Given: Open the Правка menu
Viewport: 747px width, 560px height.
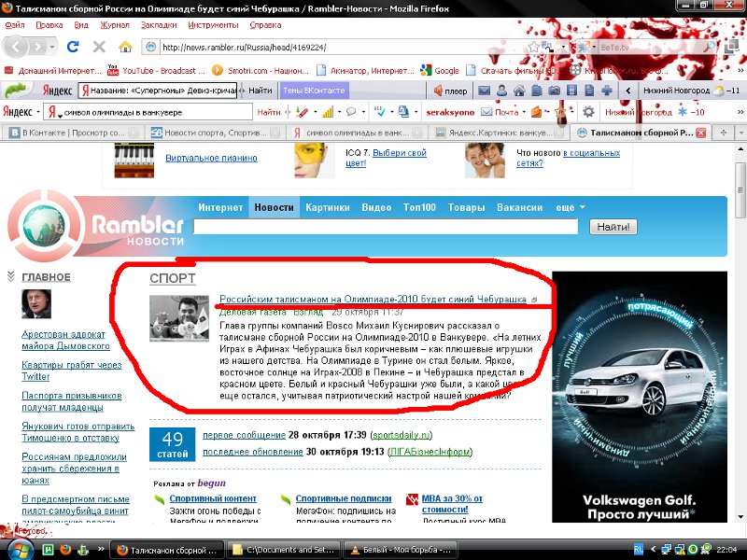Looking at the screenshot, I should pos(49,25).
